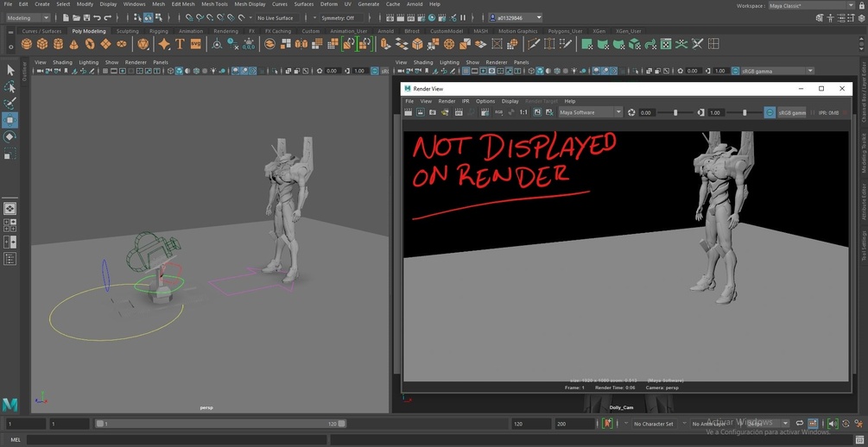Open the Render menu in Render View
The height and width of the screenshot is (447, 868).
tap(447, 101)
